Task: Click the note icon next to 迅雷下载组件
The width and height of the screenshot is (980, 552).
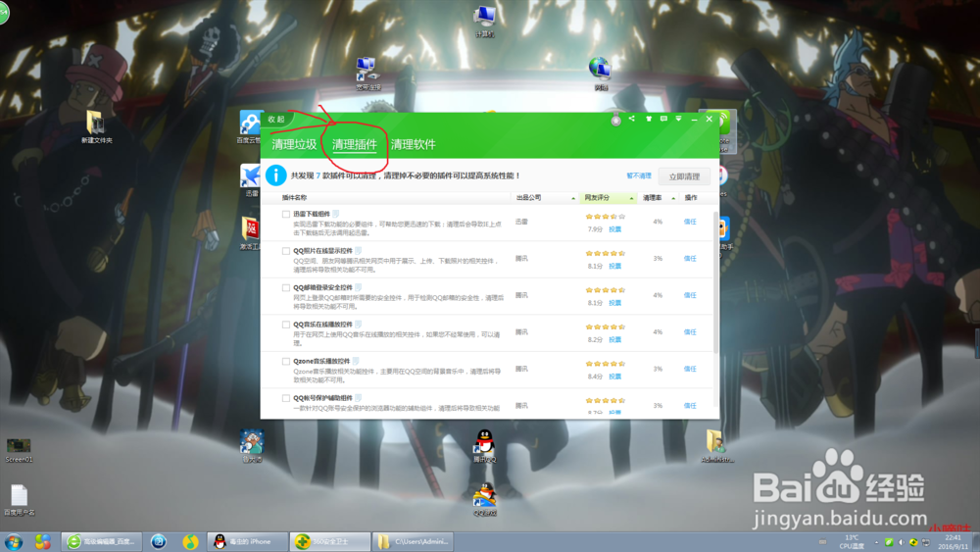Action: tap(335, 214)
